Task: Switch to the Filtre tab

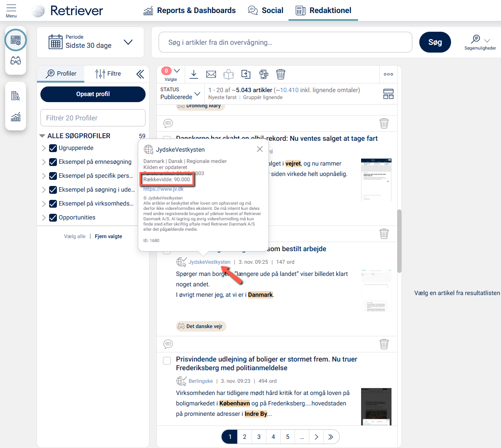Action: (x=108, y=73)
